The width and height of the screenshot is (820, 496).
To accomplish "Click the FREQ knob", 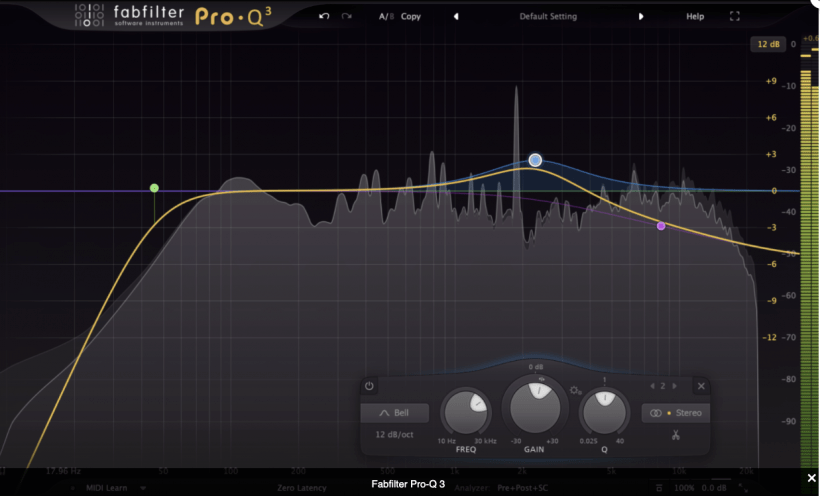I will pyautogui.click(x=465, y=412).
